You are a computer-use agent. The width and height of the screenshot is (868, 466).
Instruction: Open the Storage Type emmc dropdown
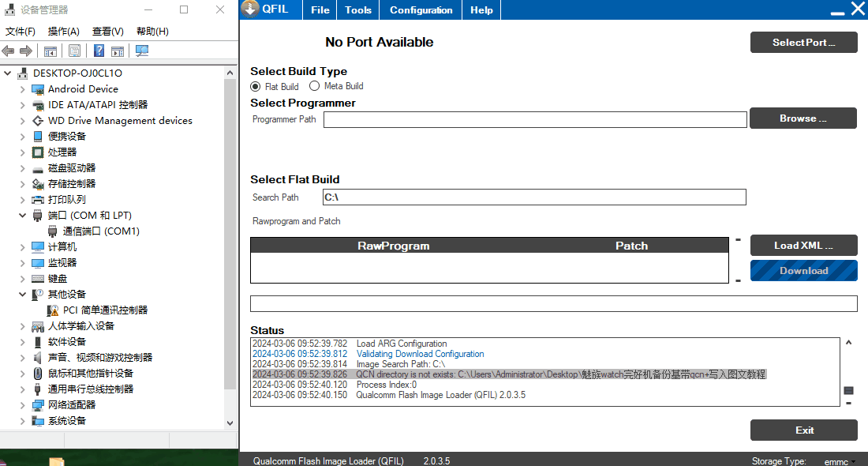840,461
